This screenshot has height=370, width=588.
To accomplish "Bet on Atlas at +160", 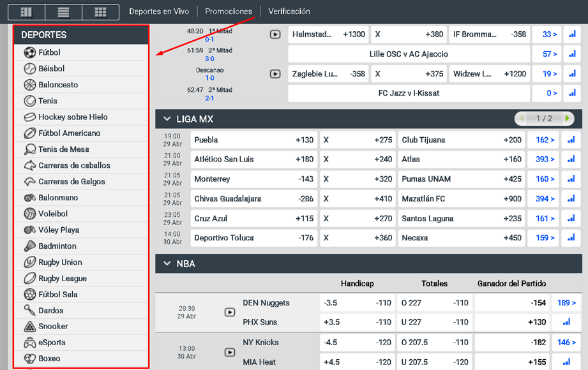I will pyautogui.click(x=461, y=159).
